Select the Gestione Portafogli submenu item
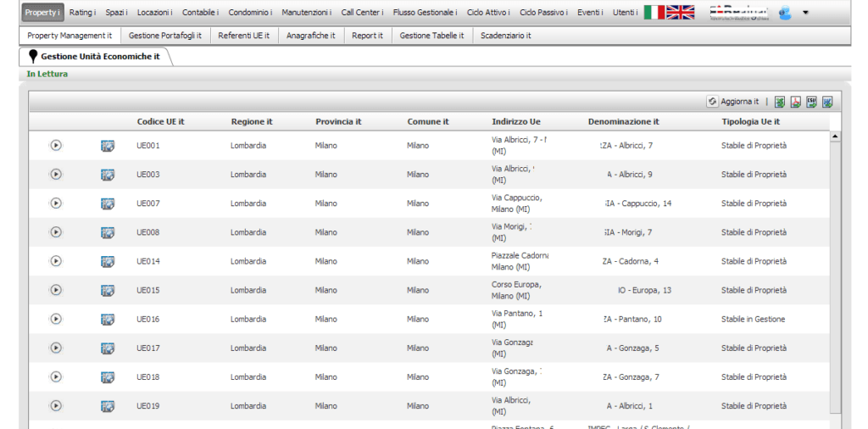Screen dimensions: 868x429 [164, 36]
